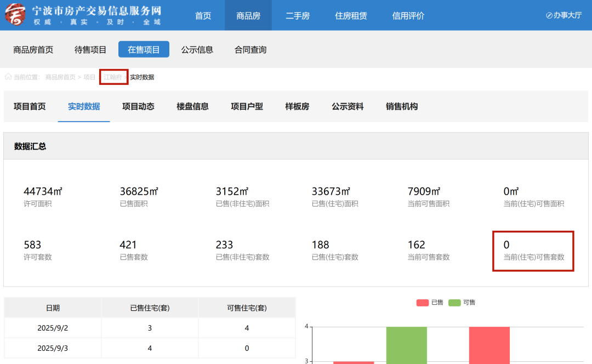
Task: Switch to the 项目首页 tab
Action: [30, 106]
